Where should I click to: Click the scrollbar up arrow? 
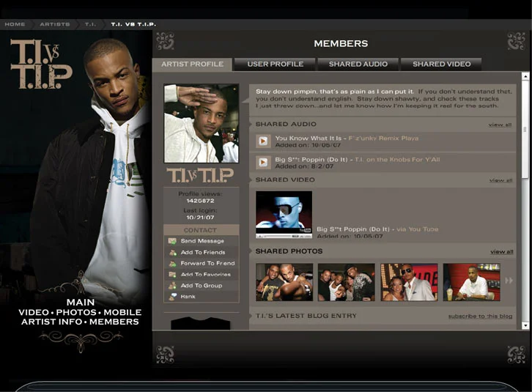(x=525, y=76)
